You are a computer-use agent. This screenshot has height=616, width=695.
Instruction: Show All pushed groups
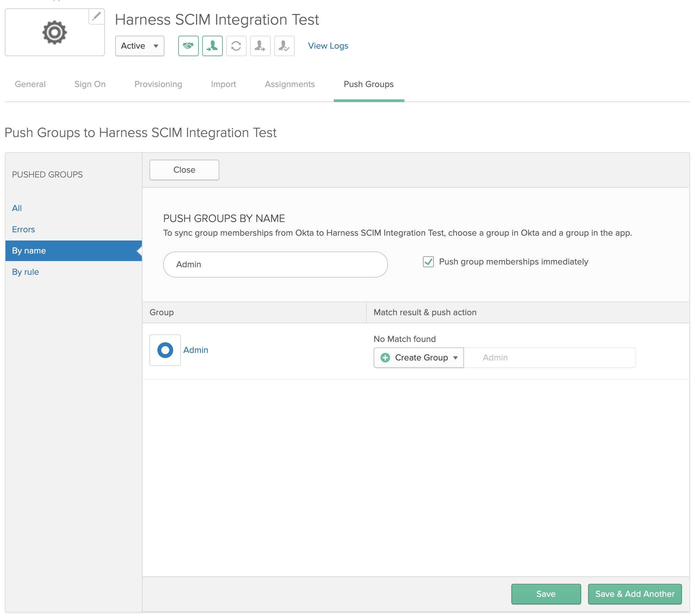[17, 208]
